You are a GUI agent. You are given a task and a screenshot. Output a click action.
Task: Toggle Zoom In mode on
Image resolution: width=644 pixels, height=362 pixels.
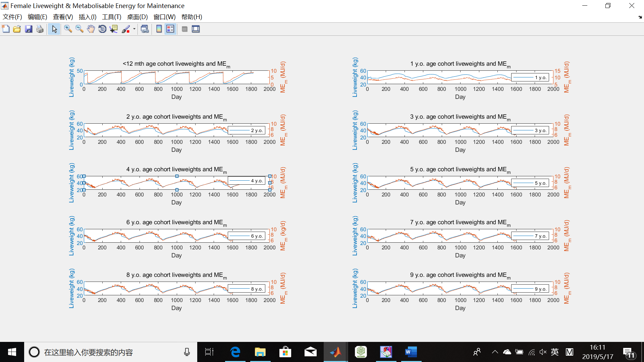(x=68, y=29)
